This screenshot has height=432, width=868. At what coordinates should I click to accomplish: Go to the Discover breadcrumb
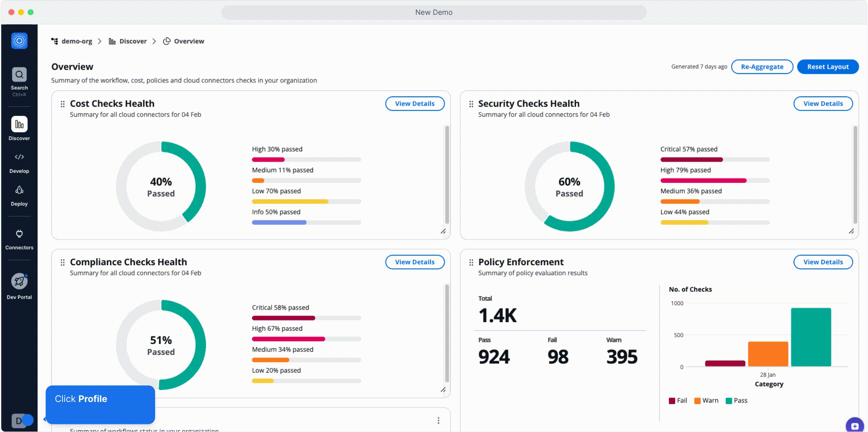133,41
